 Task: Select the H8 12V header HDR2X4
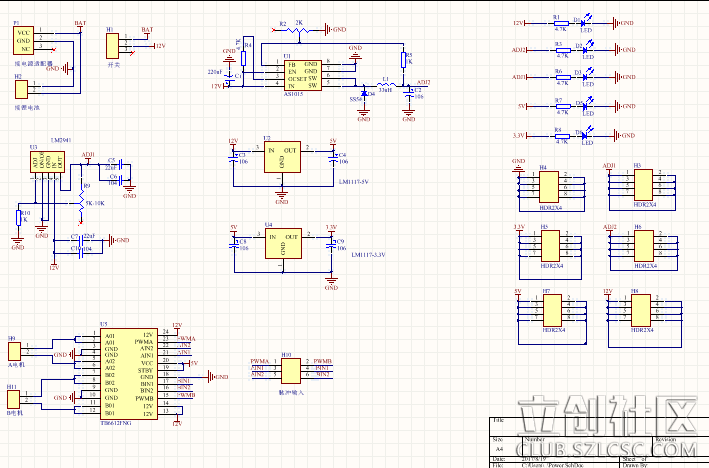[640, 308]
